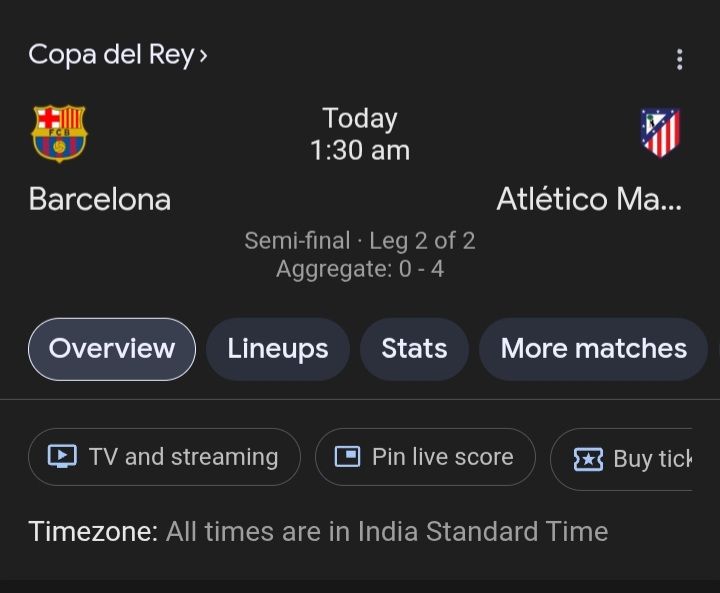Screen dimensions: 720x593
Task: Click the Atlético Madrid club crest
Action: 660,133
